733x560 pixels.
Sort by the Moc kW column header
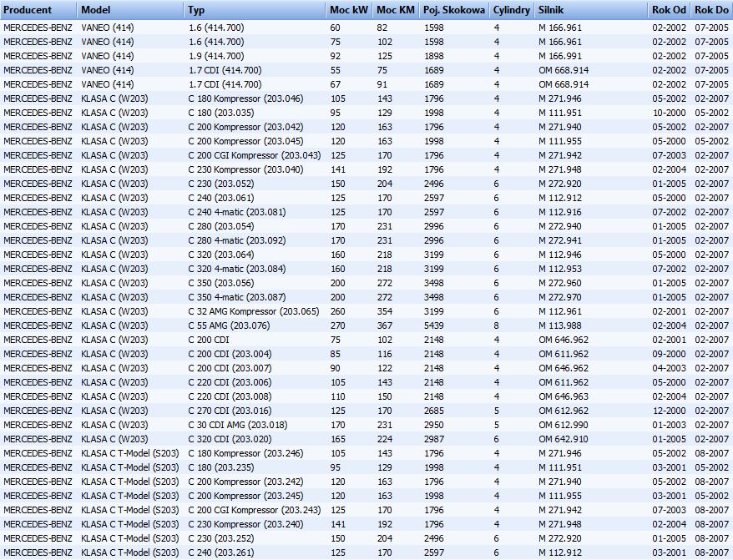click(349, 10)
